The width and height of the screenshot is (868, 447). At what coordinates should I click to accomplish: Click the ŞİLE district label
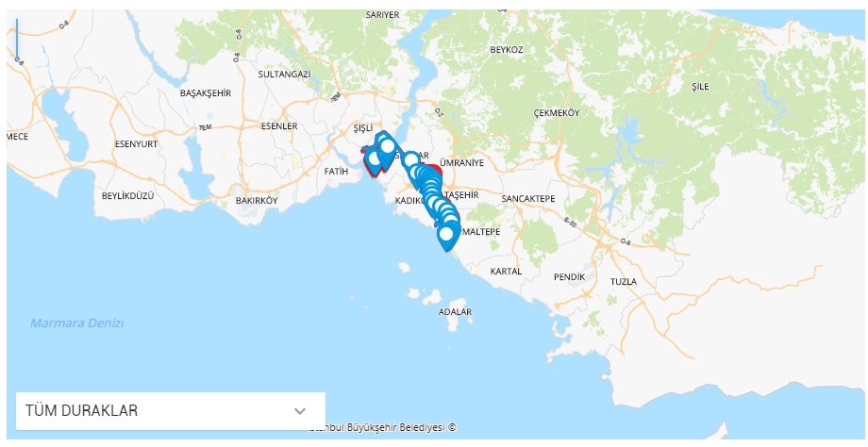tap(700, 87)
